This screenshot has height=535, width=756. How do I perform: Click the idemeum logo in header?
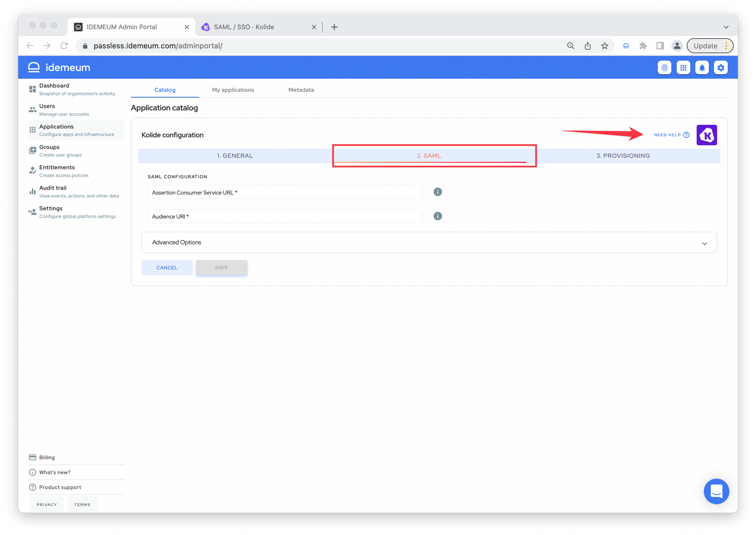(x=59, y=67)
